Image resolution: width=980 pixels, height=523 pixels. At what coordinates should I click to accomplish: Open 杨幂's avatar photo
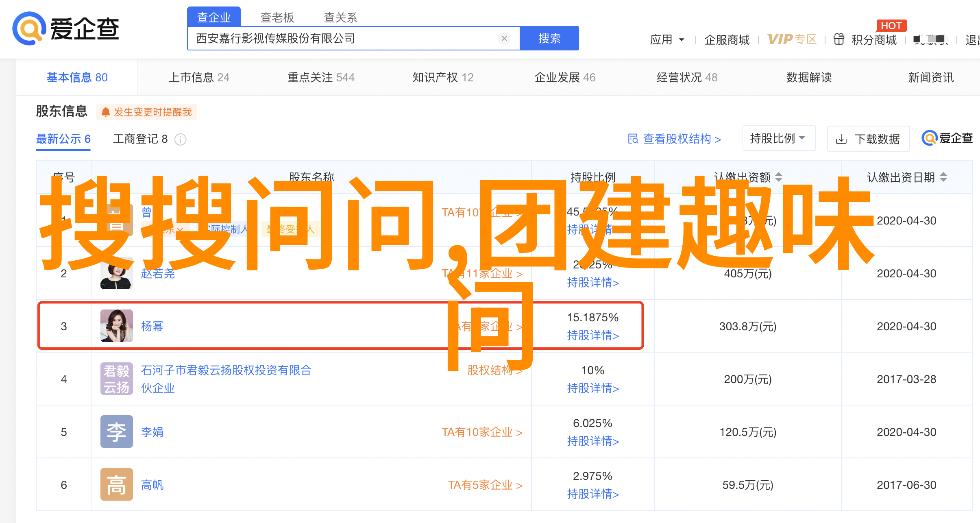coord(117,326)
